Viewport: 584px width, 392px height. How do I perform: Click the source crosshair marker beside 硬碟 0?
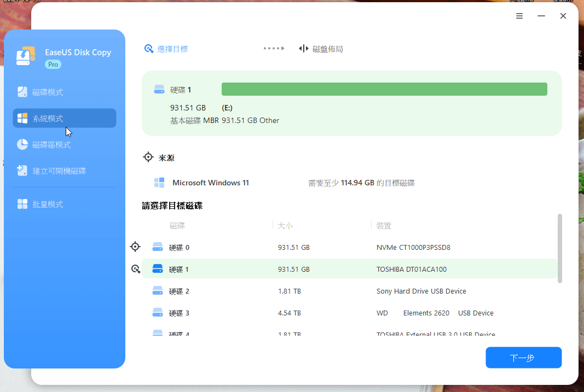[135, 247]
